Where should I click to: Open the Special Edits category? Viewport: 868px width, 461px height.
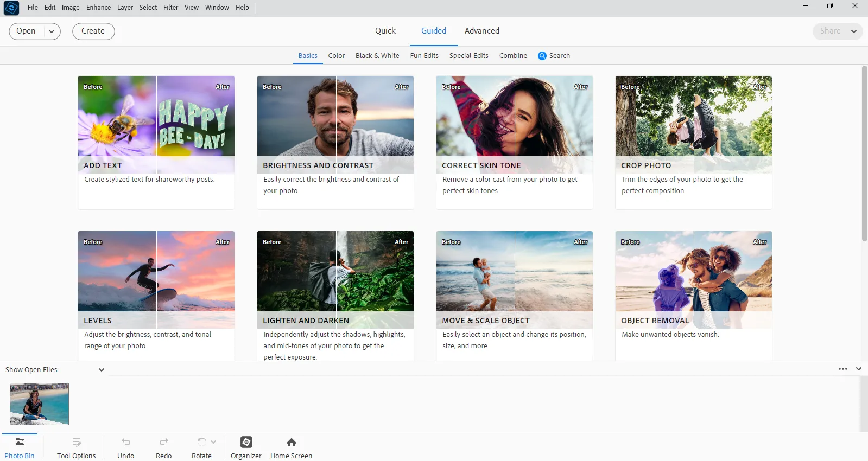[469, 56]
